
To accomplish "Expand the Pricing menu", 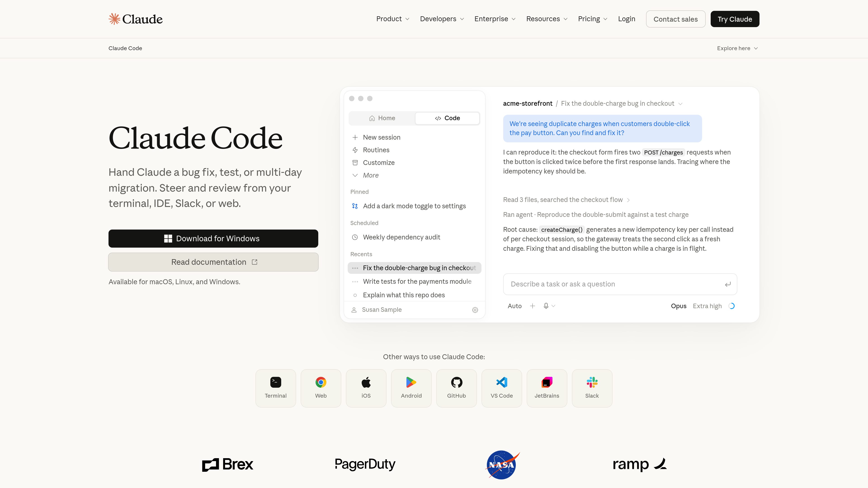I will tap(592, 19).
